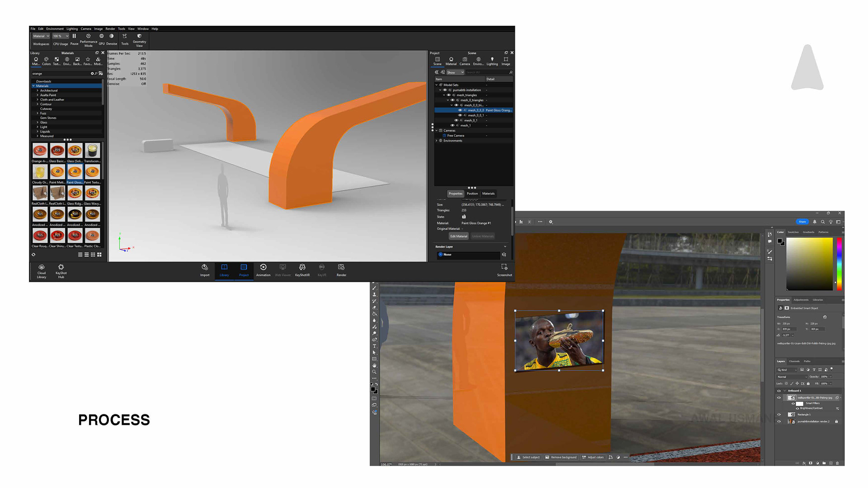Switch to the Channels tab
The width and height of the screenshot is (868, 488).
tap(794, 361)
